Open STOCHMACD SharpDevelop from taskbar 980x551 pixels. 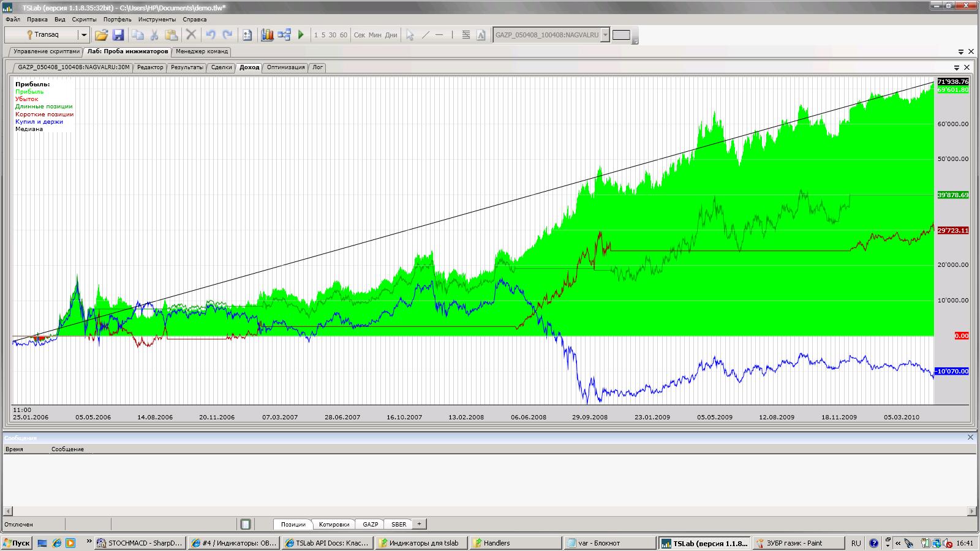(x=140, y=543)
